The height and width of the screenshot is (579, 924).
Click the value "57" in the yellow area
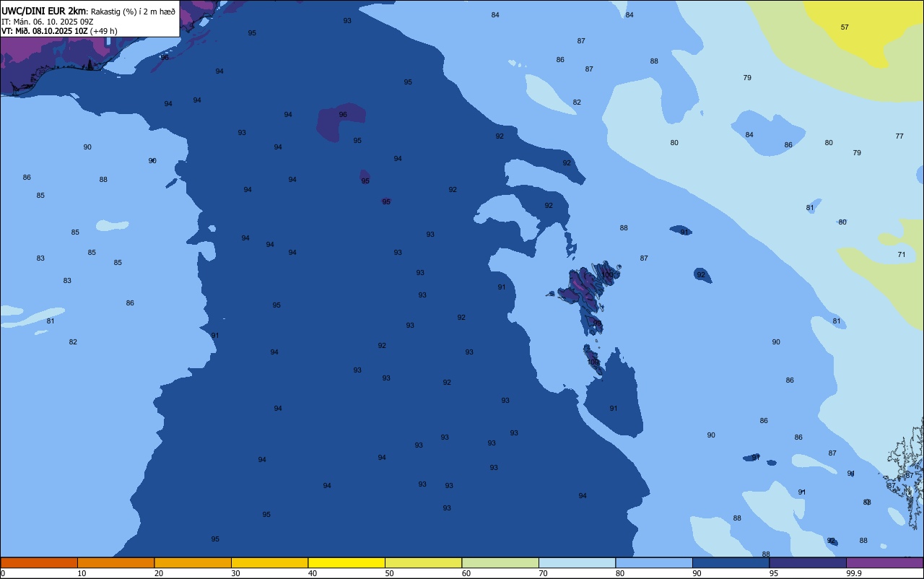click(845, 27)
